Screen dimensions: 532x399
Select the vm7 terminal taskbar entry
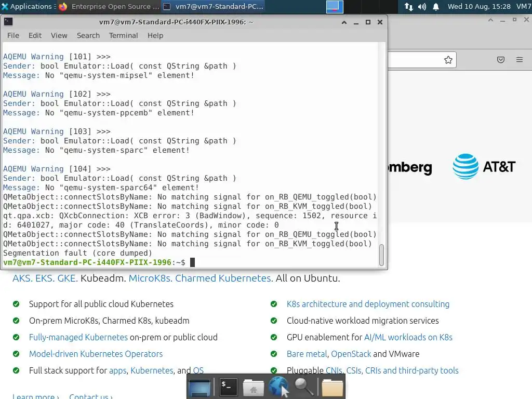point(214,6)
